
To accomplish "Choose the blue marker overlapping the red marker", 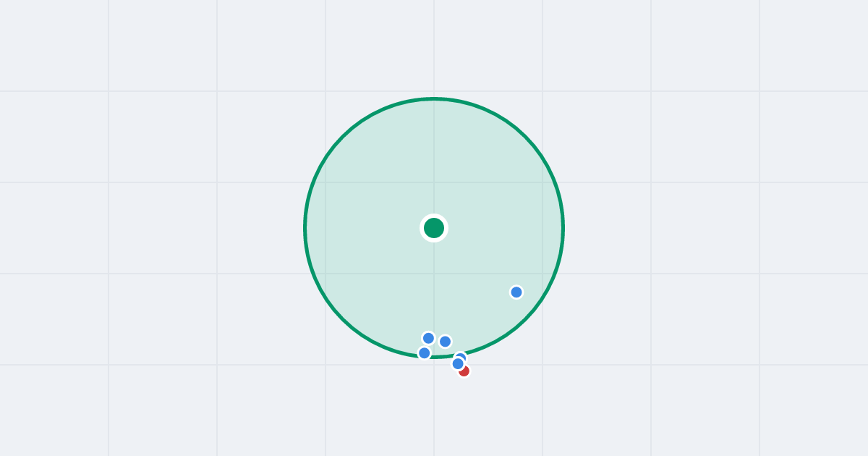I will coord(458,363).
